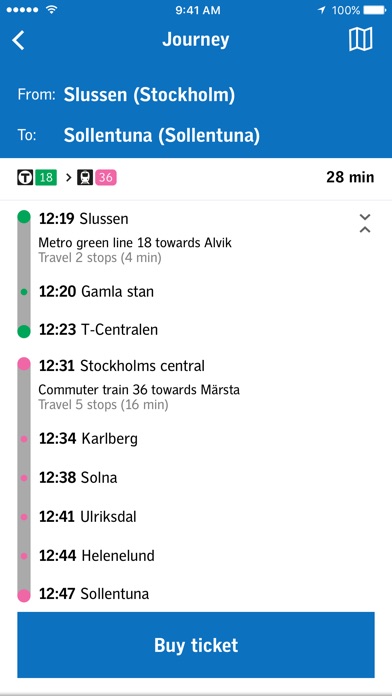Tap the green line 18 badge
392x696 pixels.
tap(46, 178)
